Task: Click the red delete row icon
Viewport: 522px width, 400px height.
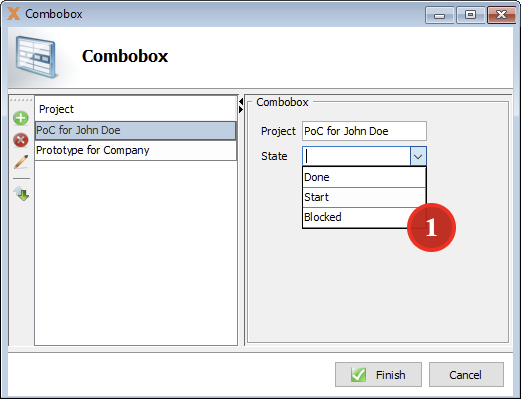Action: 21,140
